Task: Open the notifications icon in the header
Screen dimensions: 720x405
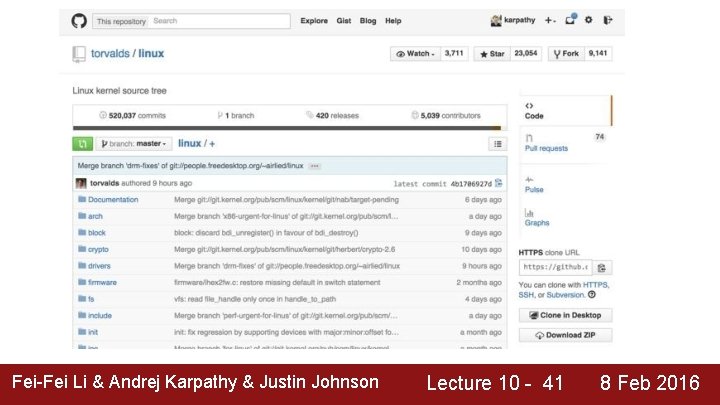Action: (570, 20)
